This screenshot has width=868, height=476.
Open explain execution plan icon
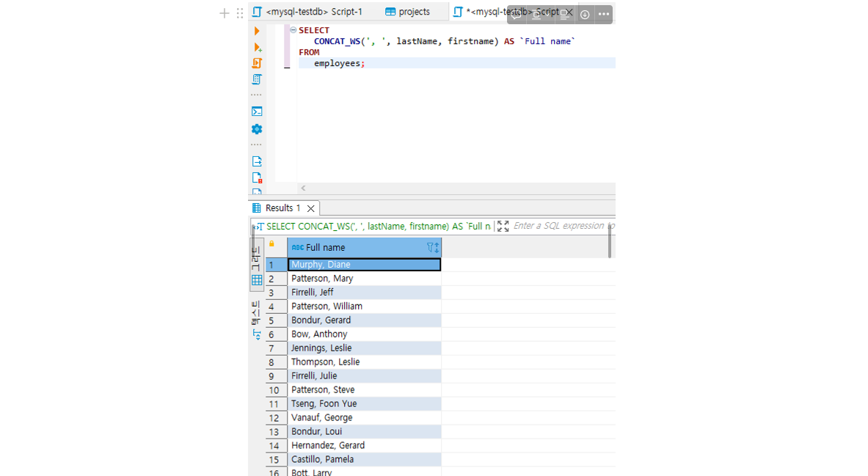[257, 79]
